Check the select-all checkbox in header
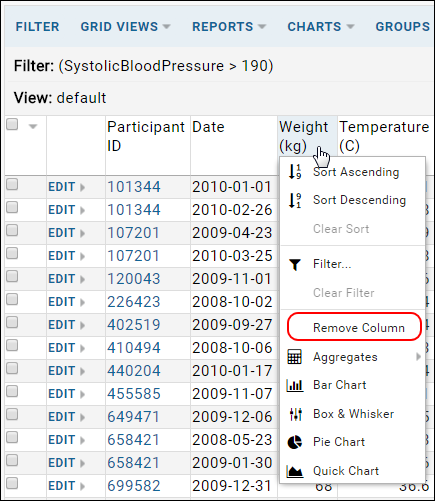Image resolution: width=435 pixels, height=501 pixels. 12,125
